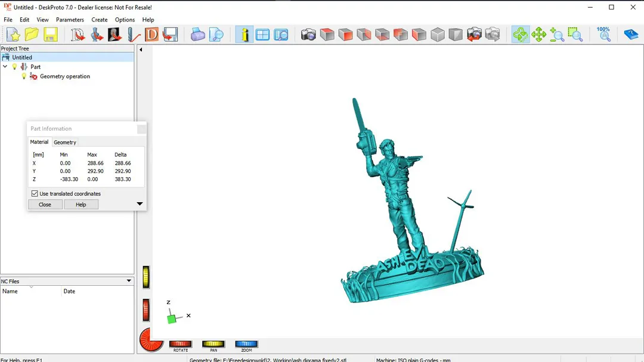Select the zoom window dashed-rectangle tool
The image size is (644, 362).
click(x=575, y=35)
